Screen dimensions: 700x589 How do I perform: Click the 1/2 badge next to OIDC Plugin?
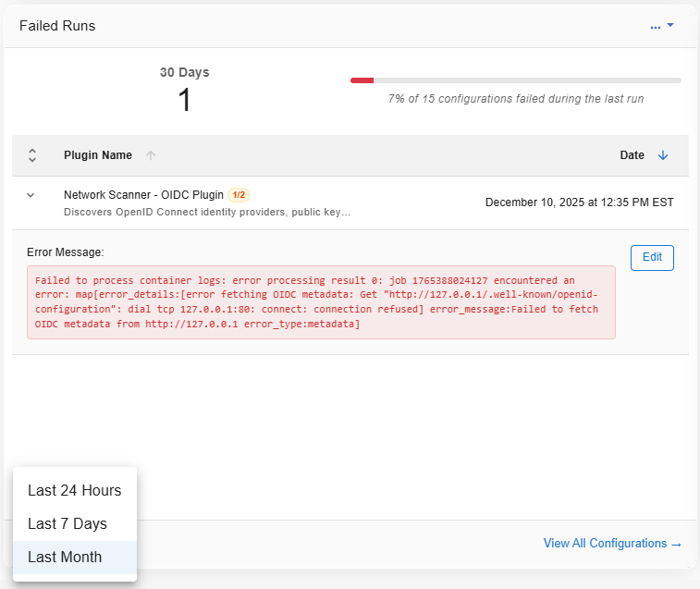(x=239, y=195)
